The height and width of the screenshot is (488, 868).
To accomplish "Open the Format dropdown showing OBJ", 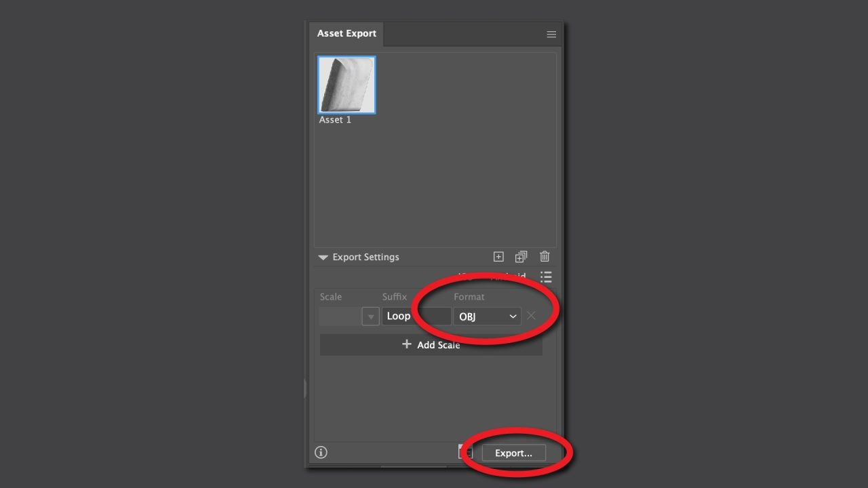I will (487, 317).
